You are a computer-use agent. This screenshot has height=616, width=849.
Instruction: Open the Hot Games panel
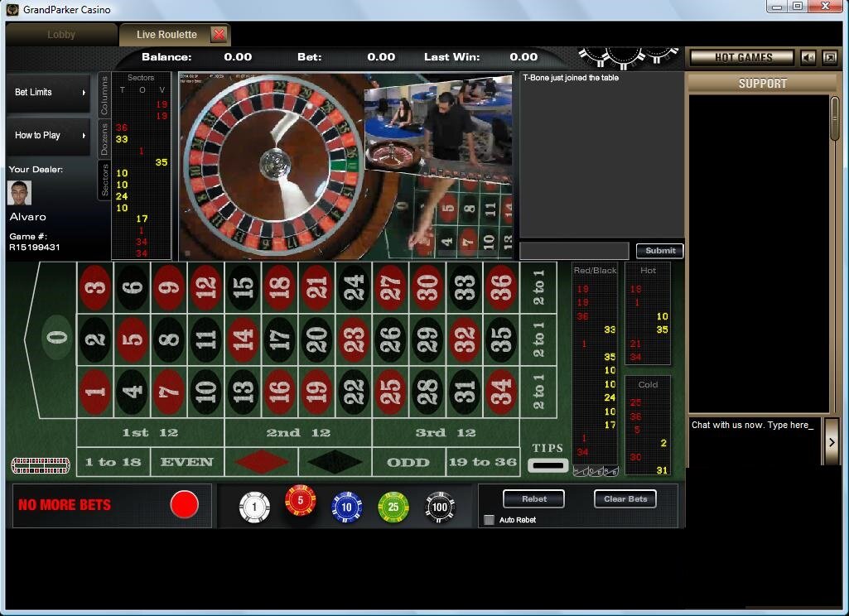click(x=743, y=57)
